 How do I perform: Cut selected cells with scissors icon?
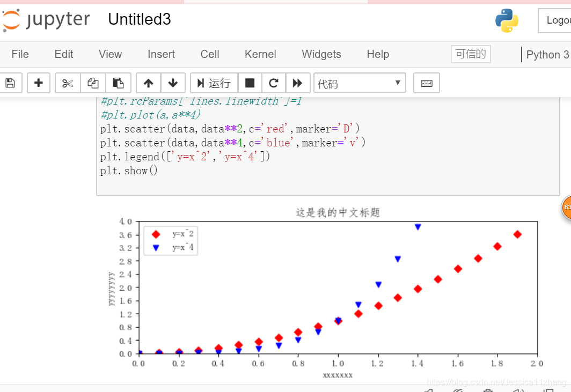pyautogui.click(x=68, y=83)
